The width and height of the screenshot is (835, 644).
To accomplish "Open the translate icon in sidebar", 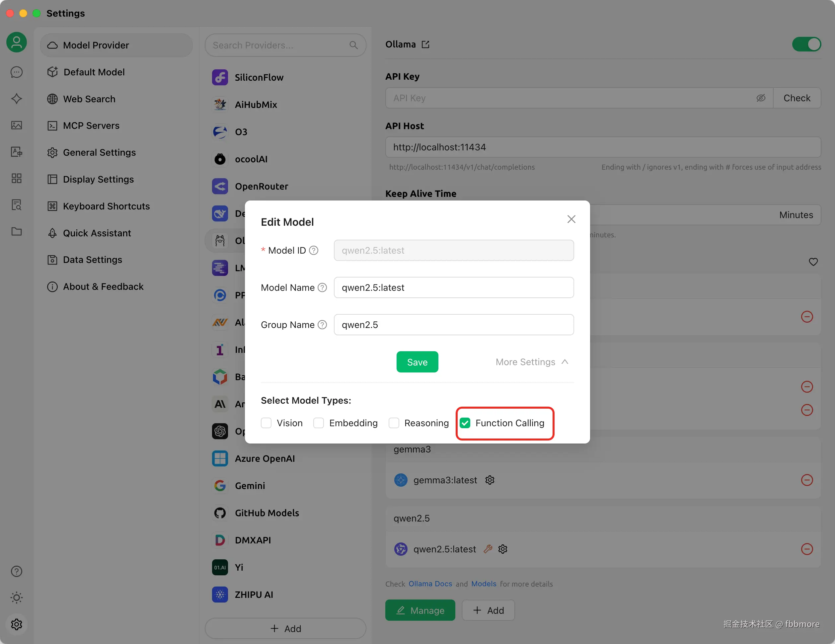I will pos(17,152).
